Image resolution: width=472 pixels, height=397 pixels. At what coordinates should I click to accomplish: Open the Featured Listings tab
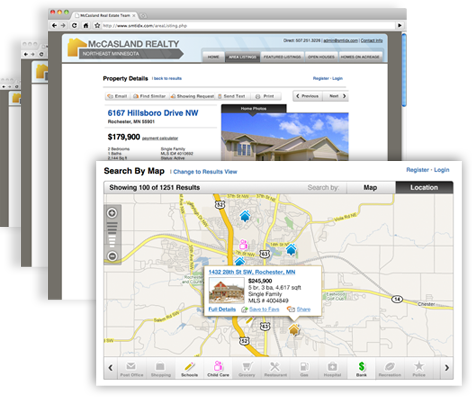[x=282, y=57]
